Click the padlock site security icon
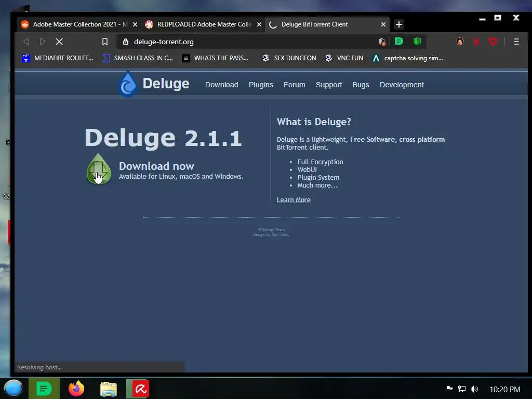The width and height of the screenshot is (532, 399). pyautogui.click(x=126, y=42)
